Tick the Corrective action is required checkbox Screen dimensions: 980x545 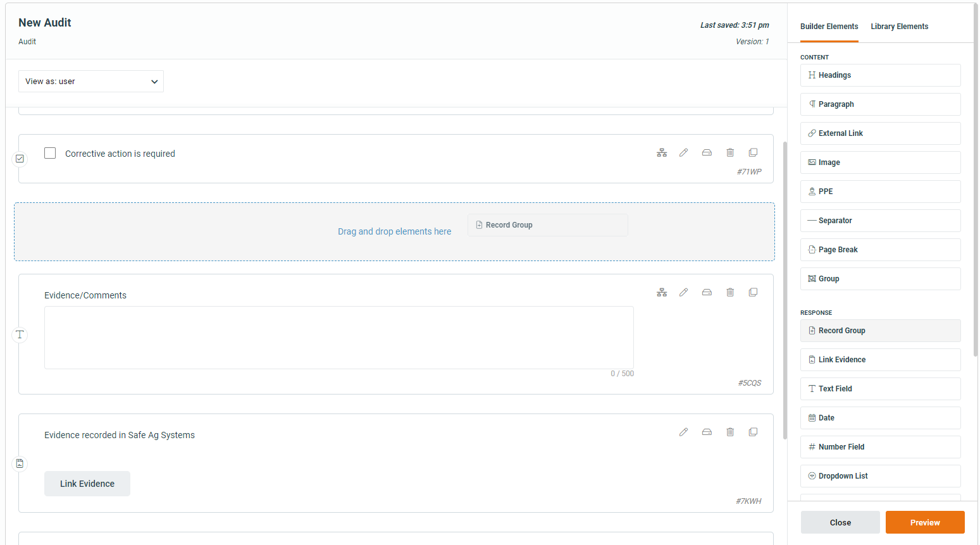[50, 153]
